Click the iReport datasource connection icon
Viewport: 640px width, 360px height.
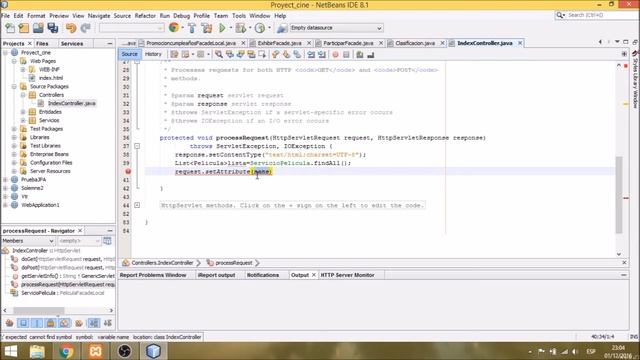282,28
